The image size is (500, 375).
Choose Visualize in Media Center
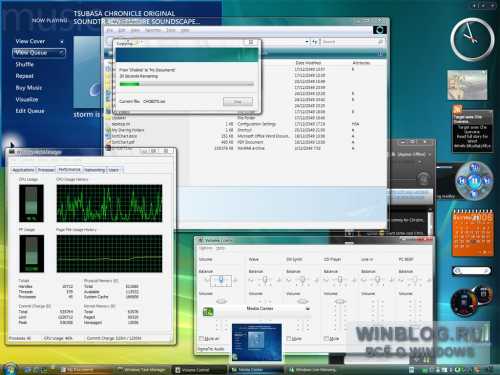pos(27,99)
